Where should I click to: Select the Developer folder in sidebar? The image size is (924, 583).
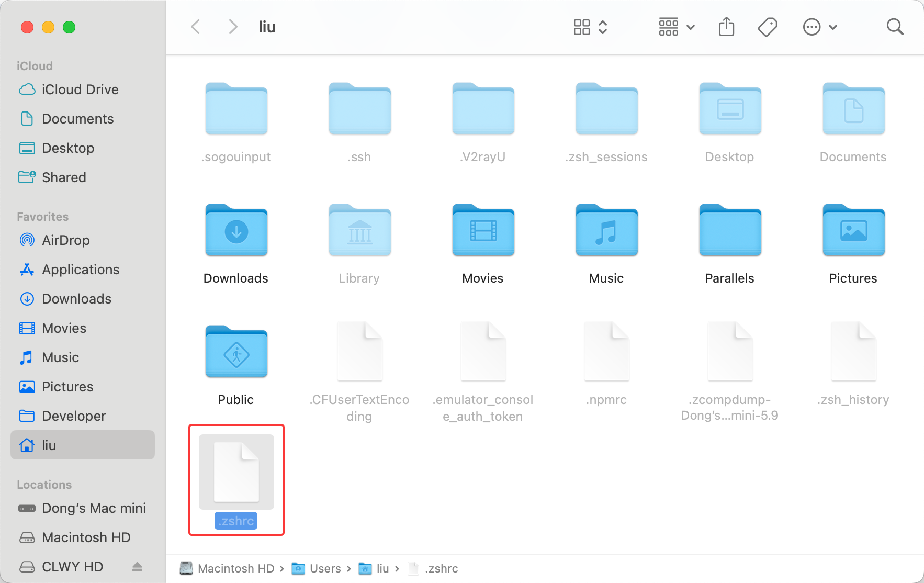(74, 416)
